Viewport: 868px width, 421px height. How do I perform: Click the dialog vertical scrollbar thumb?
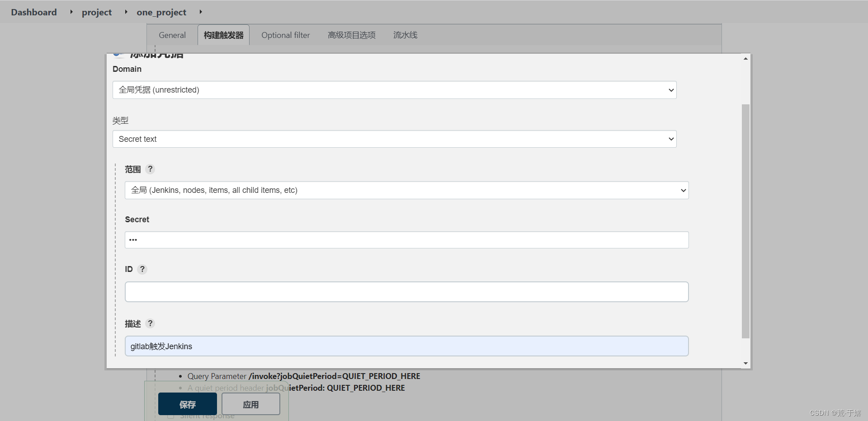click(745, 221)
